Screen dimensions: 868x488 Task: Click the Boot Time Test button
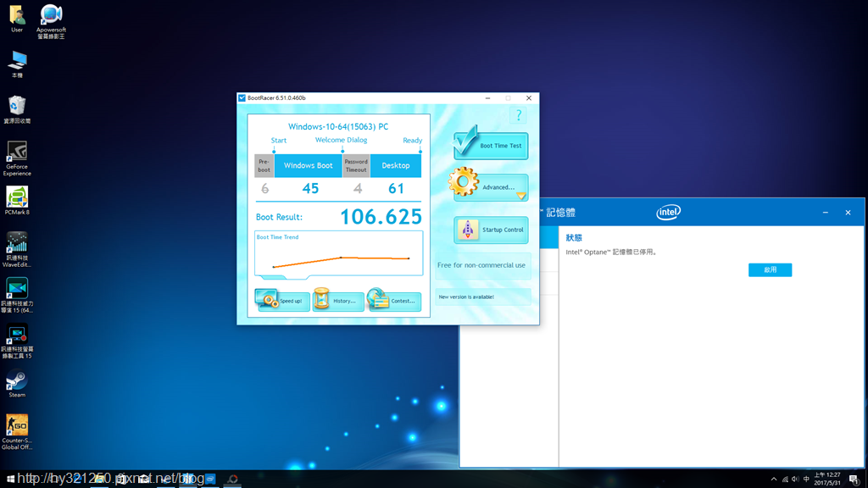(491, 144)
